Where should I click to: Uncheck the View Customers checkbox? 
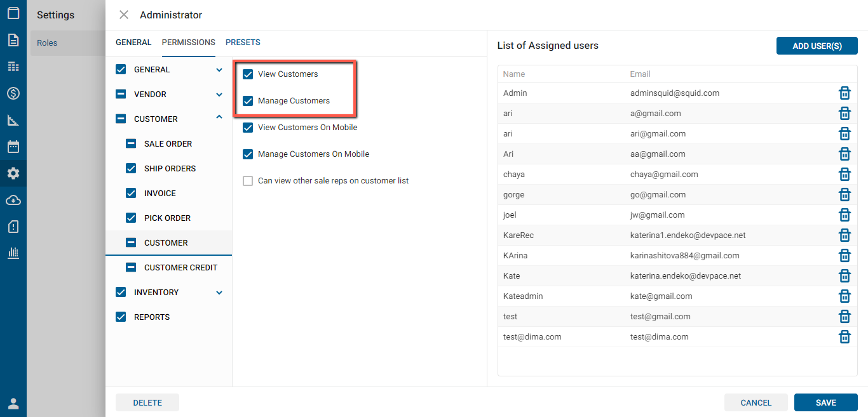pos(248,74)
